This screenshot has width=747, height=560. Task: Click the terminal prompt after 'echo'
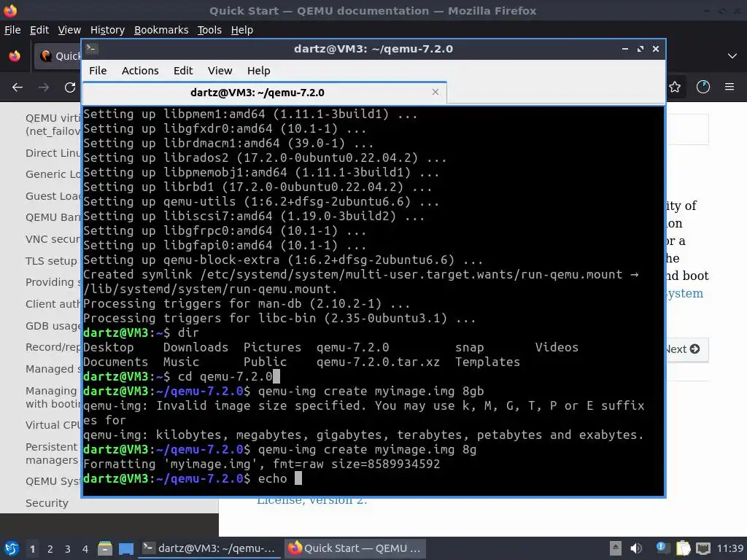point(298,478)
